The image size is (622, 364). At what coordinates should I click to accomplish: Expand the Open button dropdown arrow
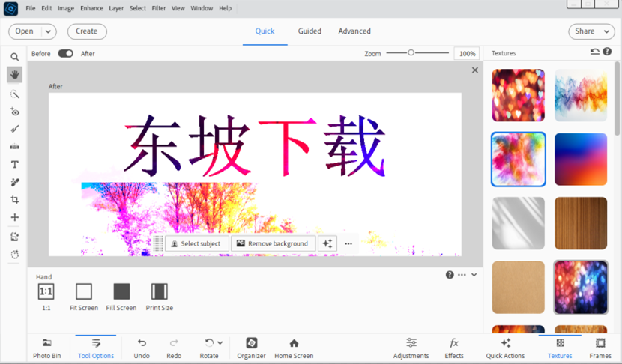click(49, 31)
